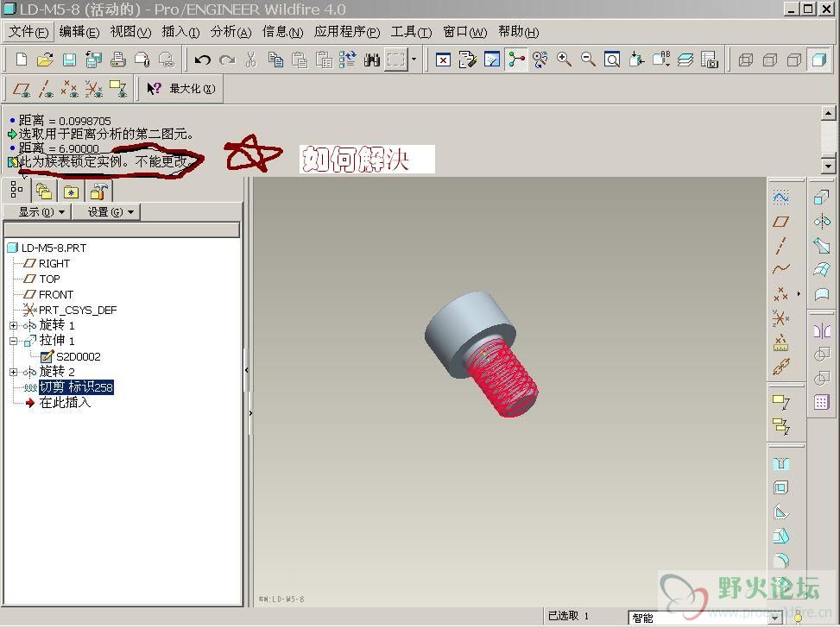Screen dimensions: 840x628
Task: Toggle datum points visibility
Action: [69, 89]
